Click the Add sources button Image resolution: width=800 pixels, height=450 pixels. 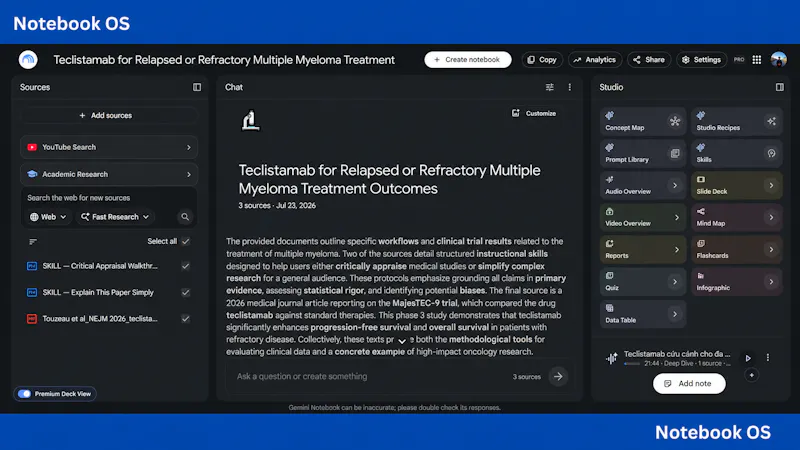click(x=109, y=116)
